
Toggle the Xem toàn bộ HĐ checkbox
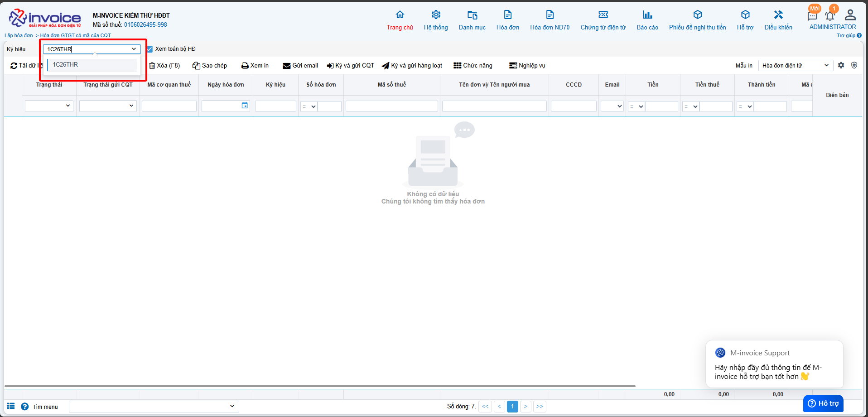[x=149, y=49]
